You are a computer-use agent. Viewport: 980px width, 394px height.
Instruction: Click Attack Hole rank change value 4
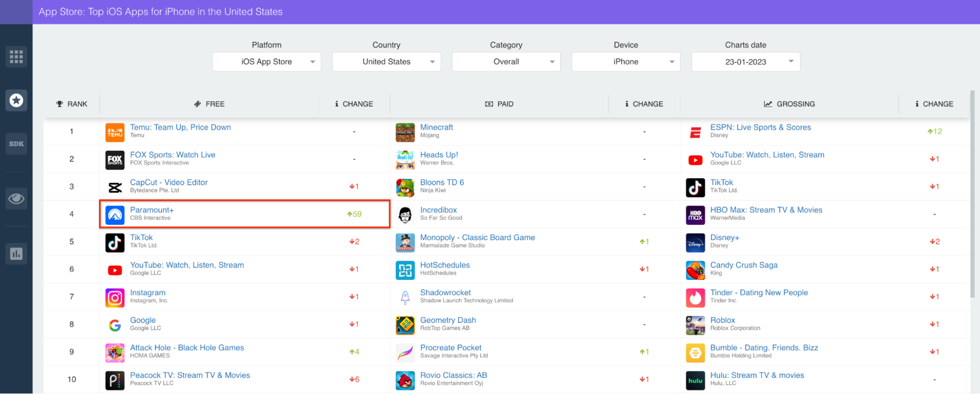click(354, 352)
